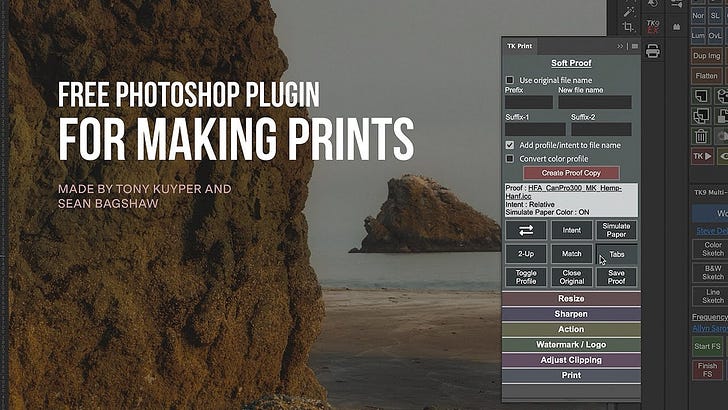Image resolution: width=728 pixels, height=410 pixels.
Task: Click the 2-Up button
Action: click(x=526, y=254)
